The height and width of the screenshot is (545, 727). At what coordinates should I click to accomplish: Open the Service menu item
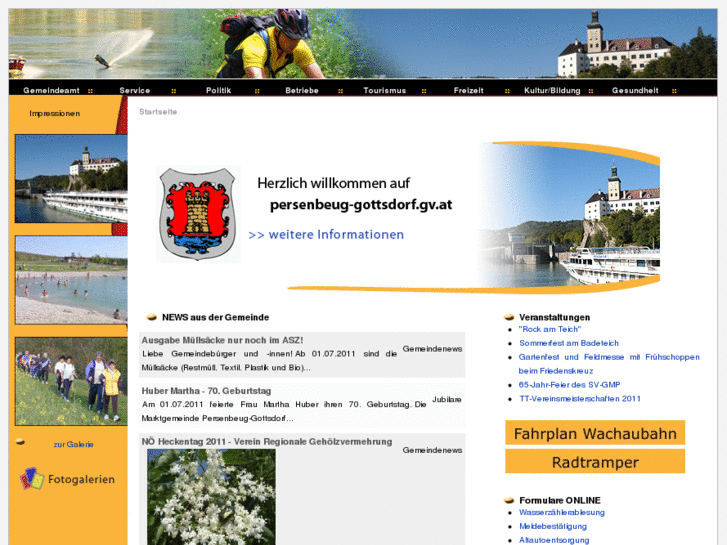(x=135, y=90)
